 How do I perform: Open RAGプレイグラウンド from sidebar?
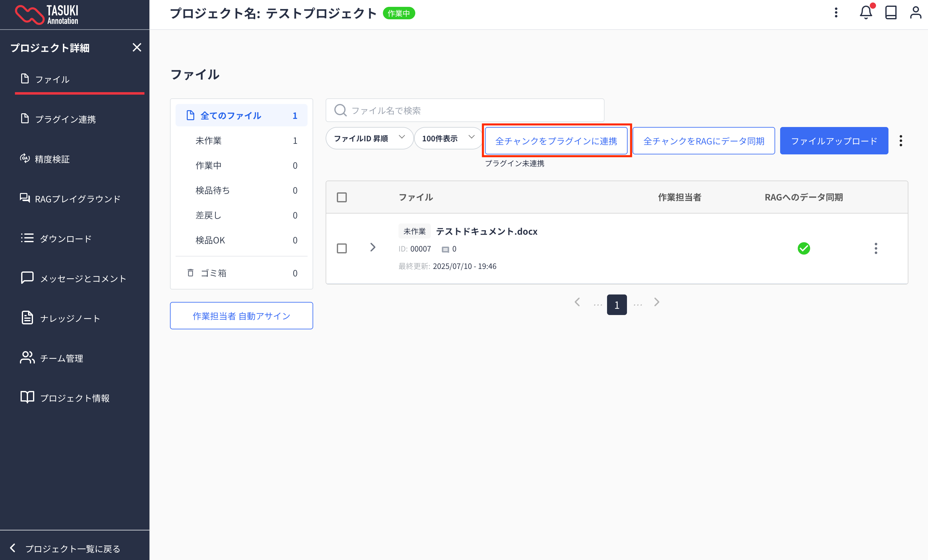tap(77, 199)
